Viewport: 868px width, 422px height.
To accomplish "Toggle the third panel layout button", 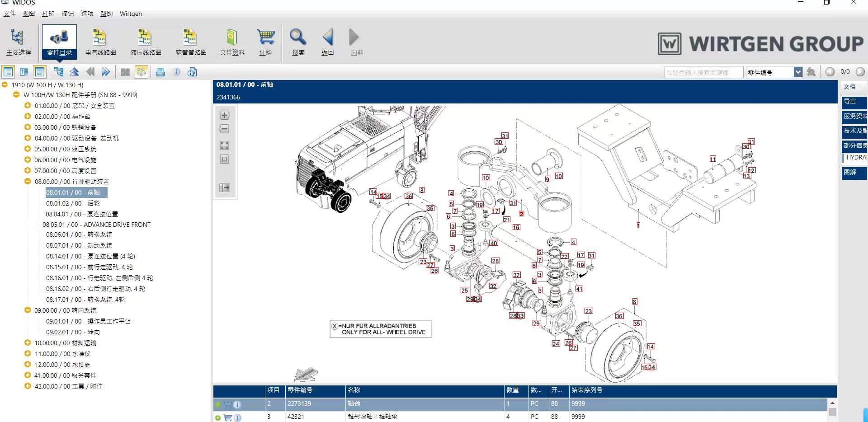I will (40, 72).
